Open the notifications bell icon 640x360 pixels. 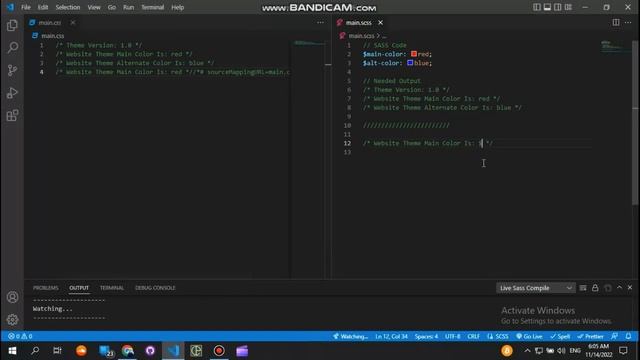(629, 336)
